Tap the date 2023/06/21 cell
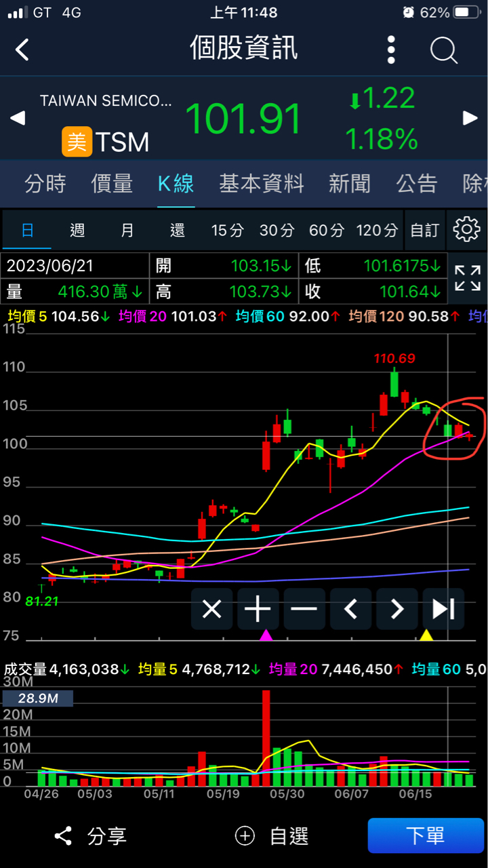This screenshot has width=488, height=868. point(76,266)
